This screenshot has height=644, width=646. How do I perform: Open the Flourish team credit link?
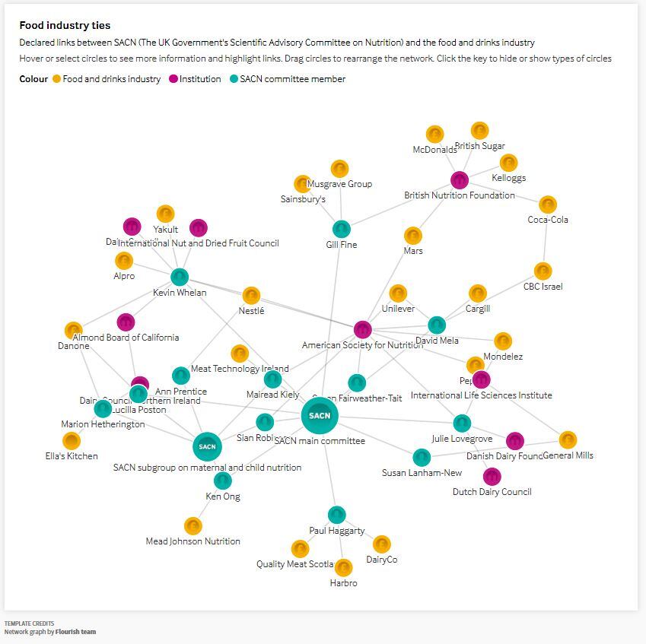[75, 632]
